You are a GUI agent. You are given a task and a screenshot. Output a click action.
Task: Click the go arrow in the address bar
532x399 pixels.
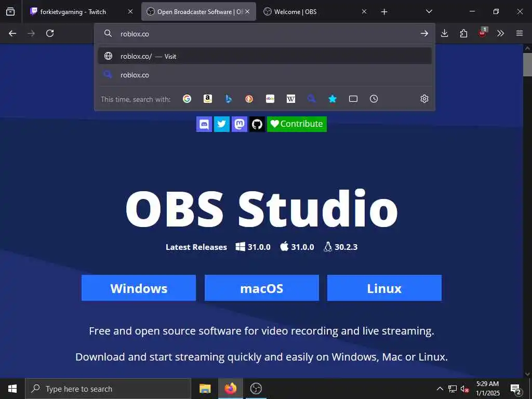(424, 33)
